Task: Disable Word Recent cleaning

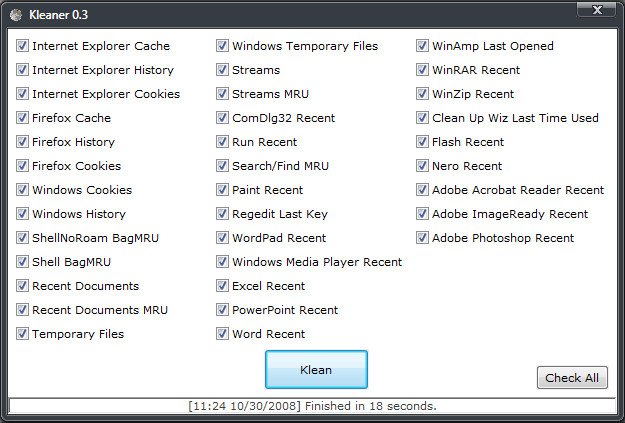Action: pos(222,333)
